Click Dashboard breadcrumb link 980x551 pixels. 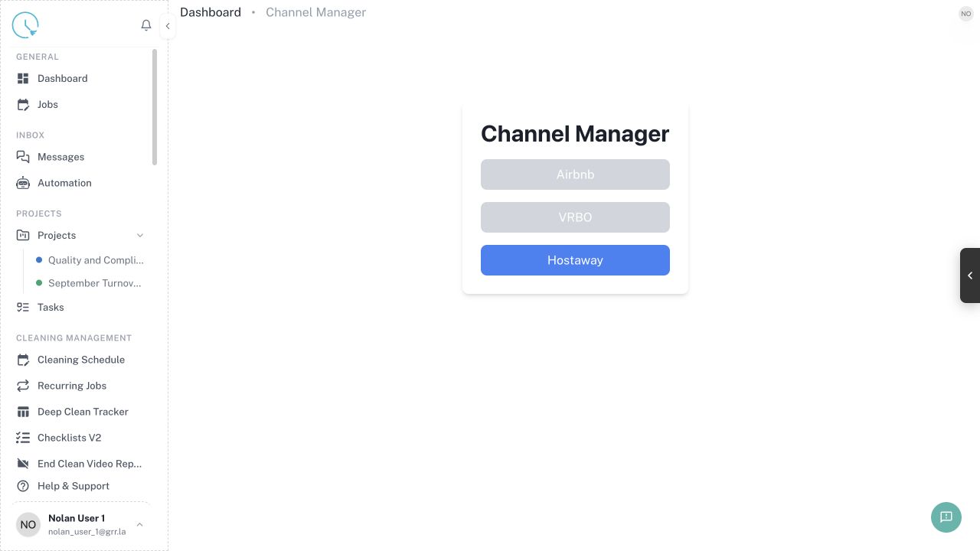pyautogui.click(x=211, y=12)
